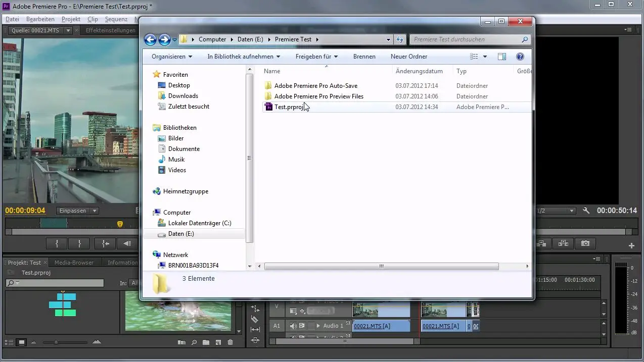Switch to the Effekteinstellungen tab

[111, 30]
